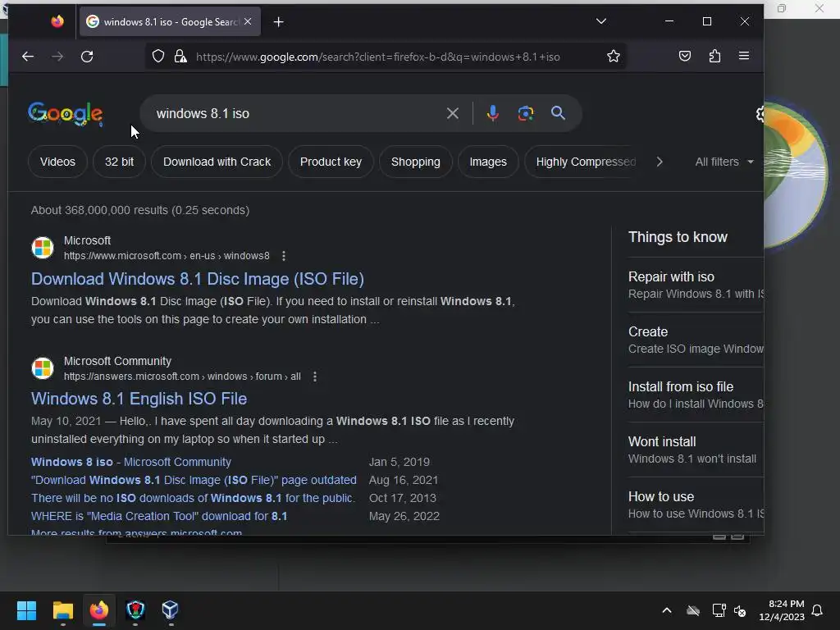Open a new tab with plus
Viewport: 840px width, 630px height.
[x=279, y=22]
